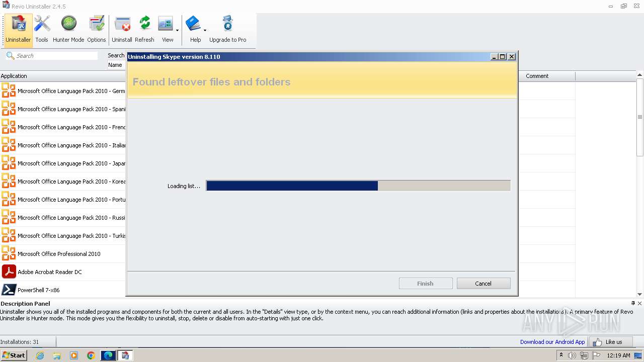This screenshot has width=644, height=362.
Task: Click the Uninstall toolbar icon
Action: (x=122, y=30)
